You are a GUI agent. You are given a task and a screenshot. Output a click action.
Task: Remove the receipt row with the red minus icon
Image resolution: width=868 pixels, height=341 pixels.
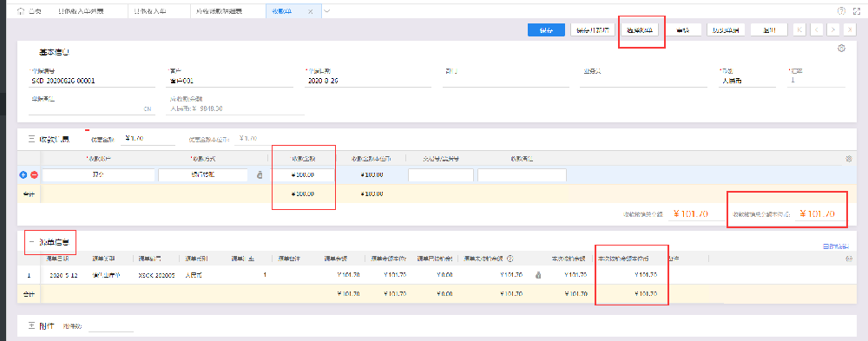(34, 175)
